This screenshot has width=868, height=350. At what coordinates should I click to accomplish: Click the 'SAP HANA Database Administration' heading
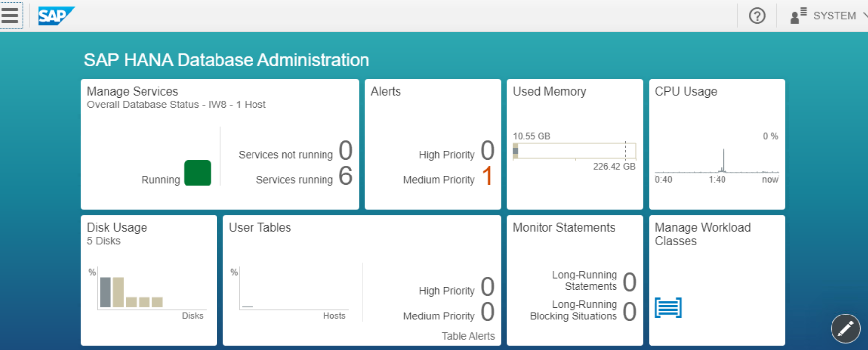[x=226, y=60]
